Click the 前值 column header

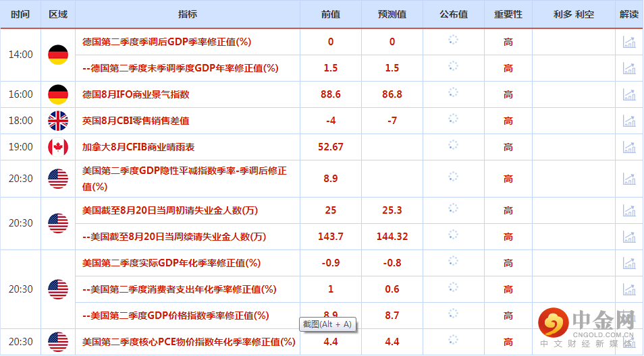point(331,14)
